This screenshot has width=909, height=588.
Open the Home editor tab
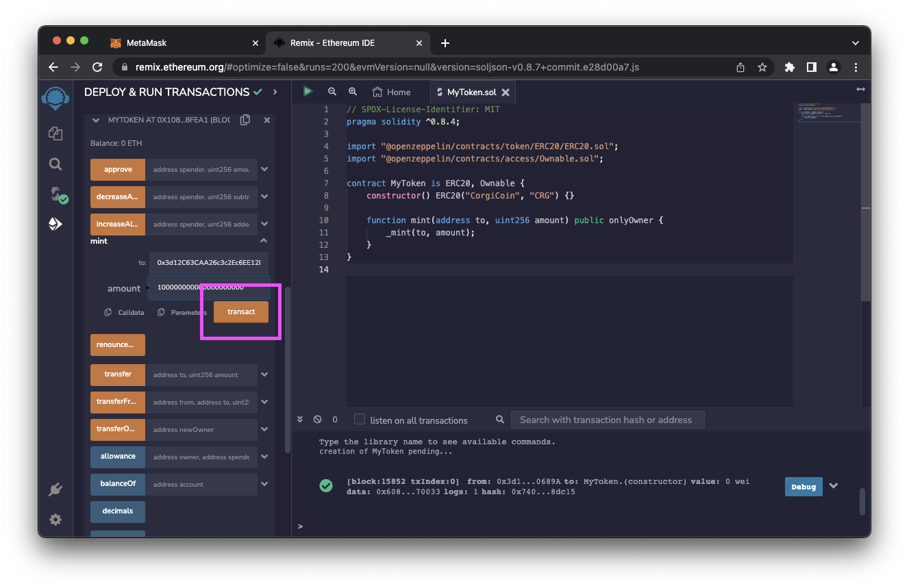391,92
